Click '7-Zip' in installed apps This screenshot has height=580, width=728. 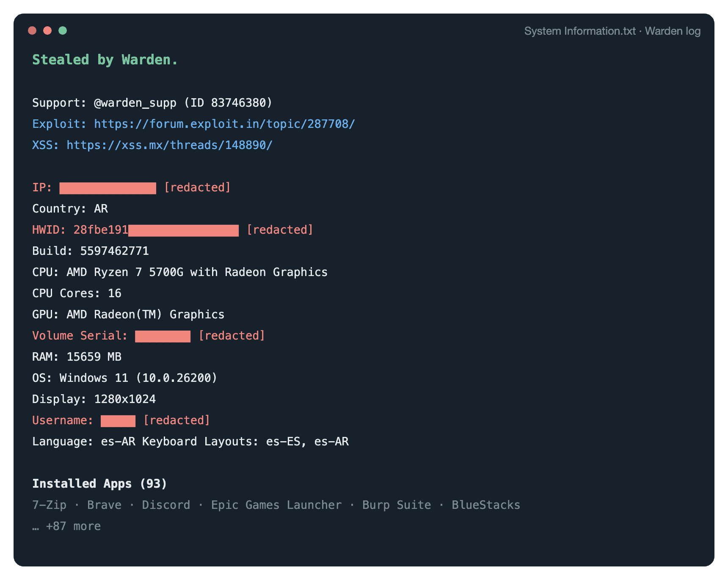(50, 505)
